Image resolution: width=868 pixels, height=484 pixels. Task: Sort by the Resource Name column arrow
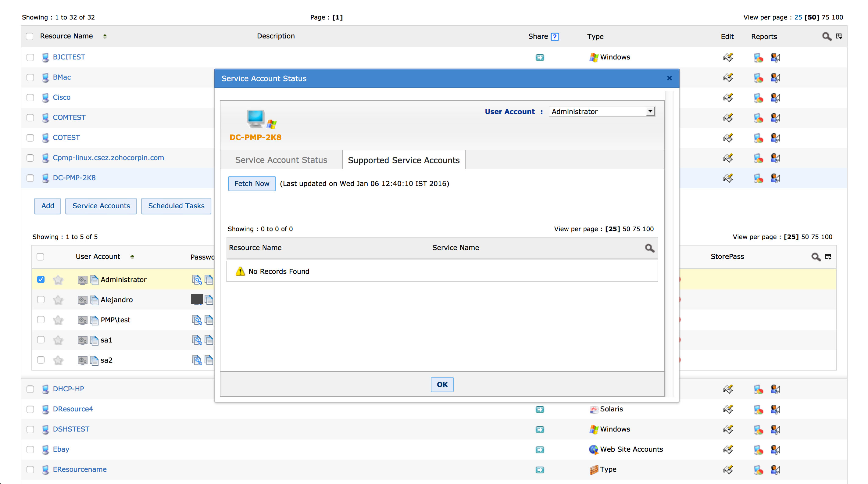[x=105, y=36]
